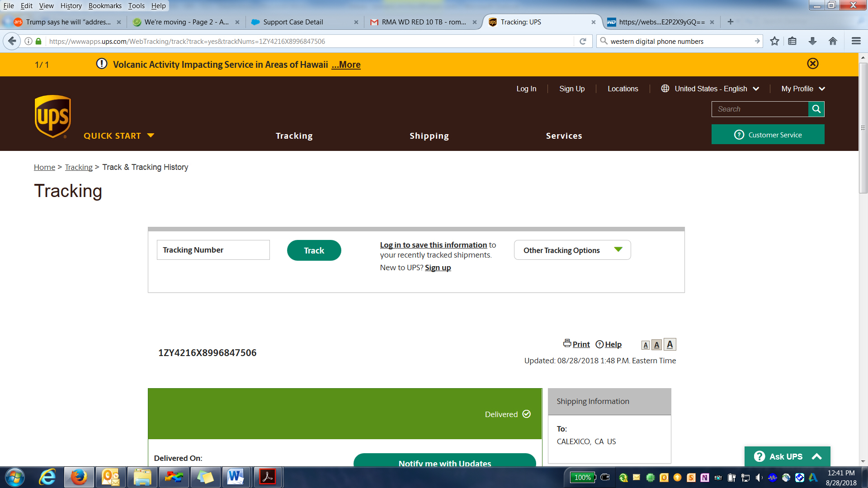868x488 pixels.
Task: Click the printer icon next to Print
Action: coord(567,343)
